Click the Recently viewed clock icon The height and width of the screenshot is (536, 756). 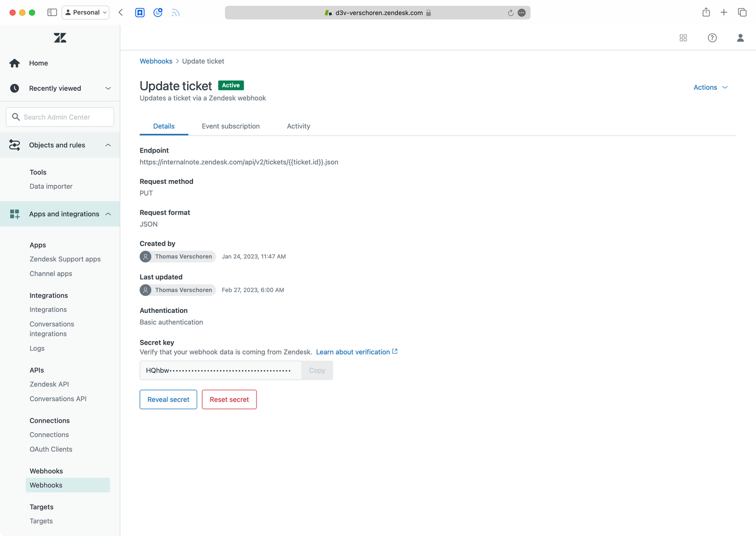[x=14, y=88]
